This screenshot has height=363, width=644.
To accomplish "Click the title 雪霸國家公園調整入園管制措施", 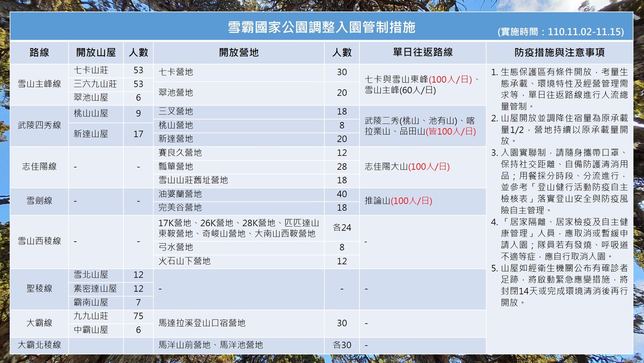I will 321,27.
